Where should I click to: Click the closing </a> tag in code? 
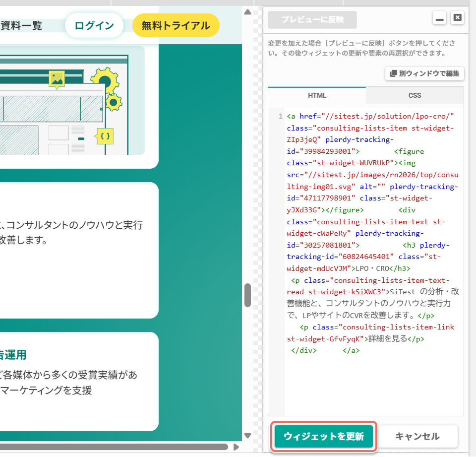351,350
